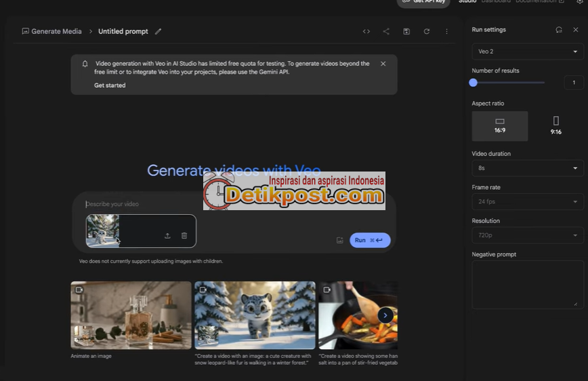Image resolution: width=588 pixels, height=381 pixels.
Task: Reset run settings to default
Action: click(x=559, y=30)
